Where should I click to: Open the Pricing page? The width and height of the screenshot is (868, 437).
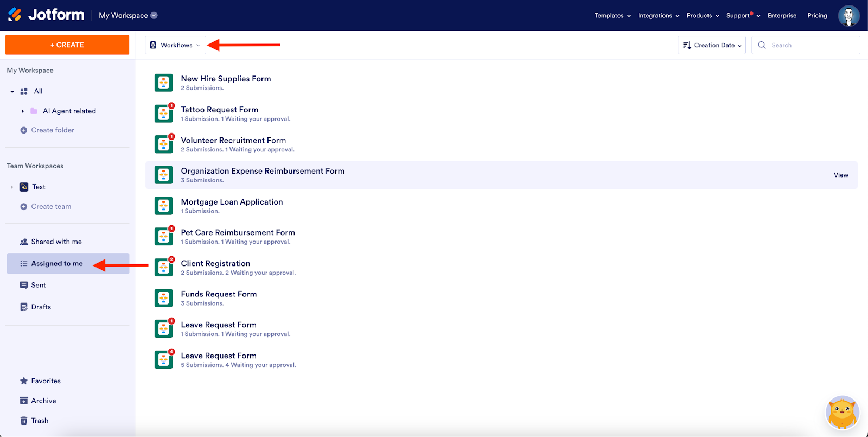tap(817, 16)
